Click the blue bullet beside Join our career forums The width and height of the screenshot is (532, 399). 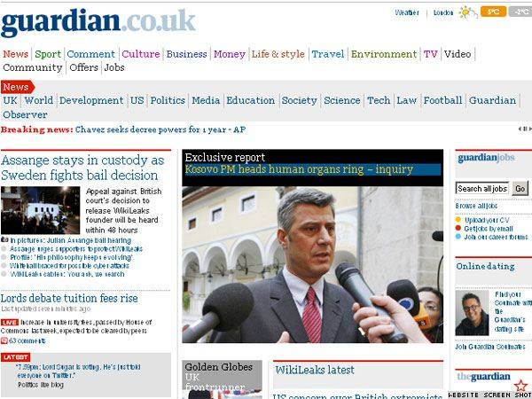pyautogui.click(x=458, y=237)
